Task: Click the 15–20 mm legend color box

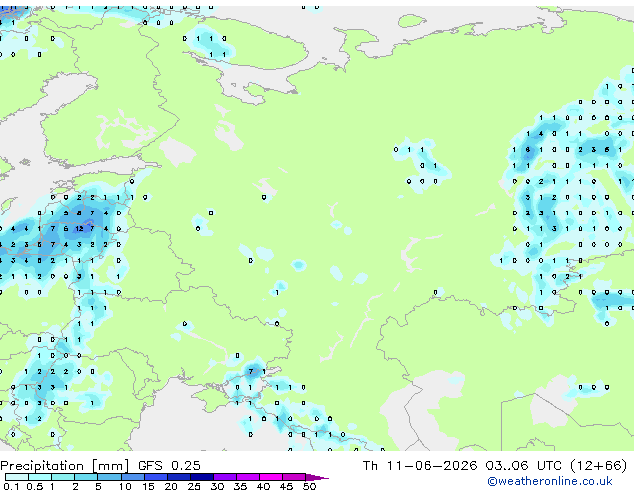Action: (155, 477)
